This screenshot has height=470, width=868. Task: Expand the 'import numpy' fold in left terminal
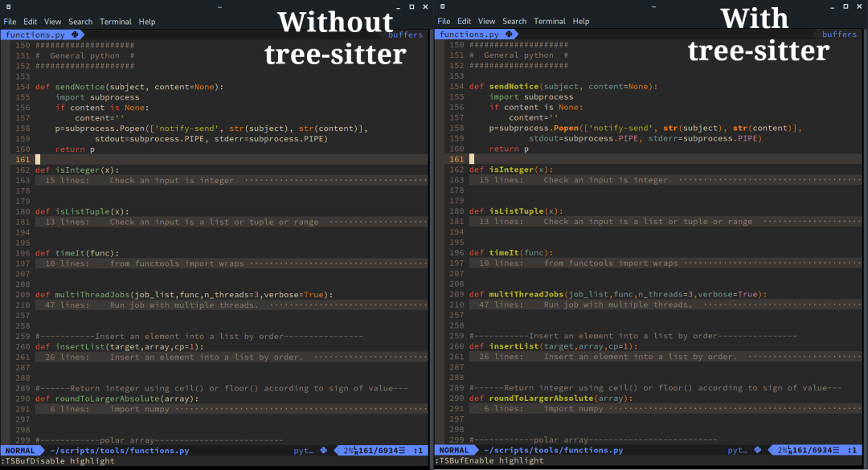(231, 409)
